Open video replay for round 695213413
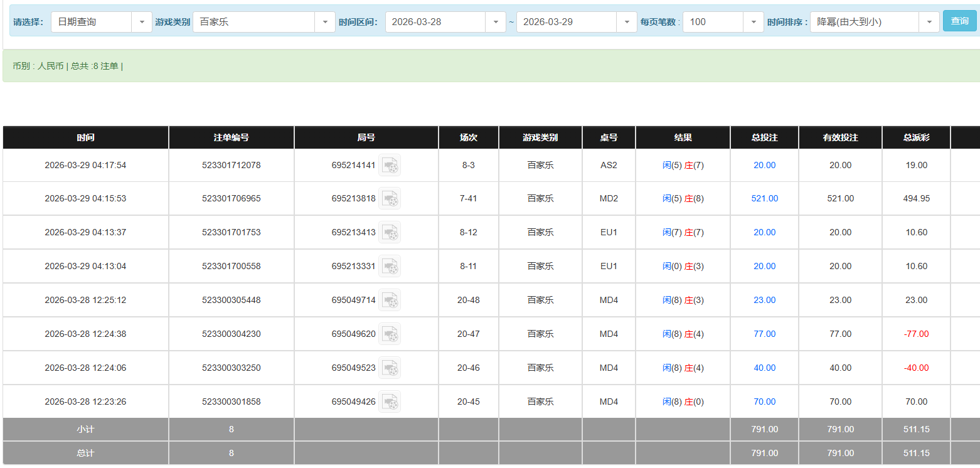This screenshot has height=468, width=980. point(390,233)
